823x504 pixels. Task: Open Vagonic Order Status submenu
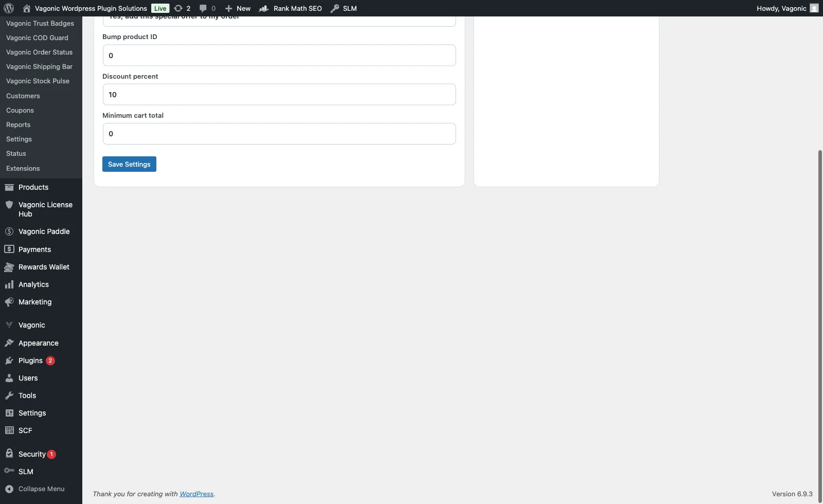[39, 52]
